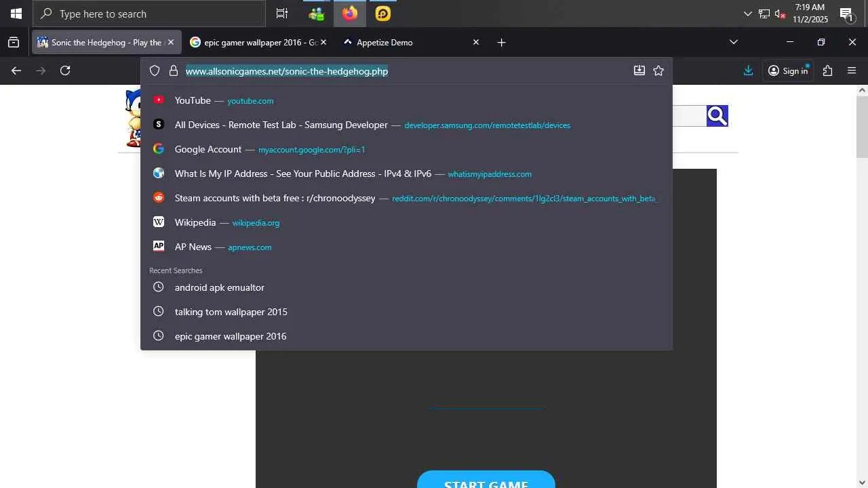Bookmark this page with the star icon

(658, 70)
